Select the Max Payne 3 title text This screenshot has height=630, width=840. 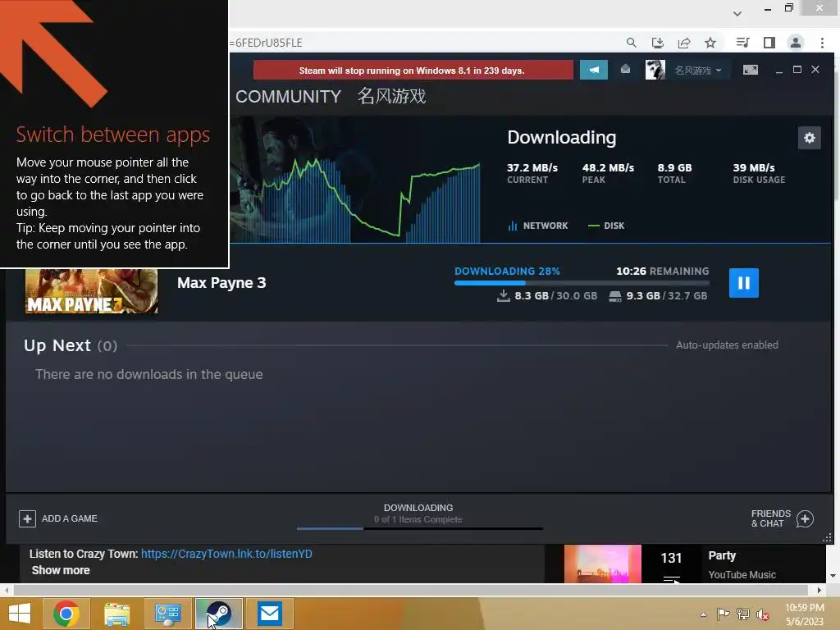[x=221, y=283]
